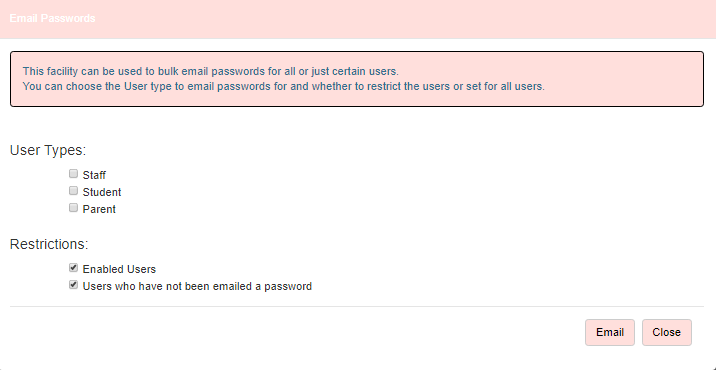Select the Parent label text

click(x=99, y=210)
